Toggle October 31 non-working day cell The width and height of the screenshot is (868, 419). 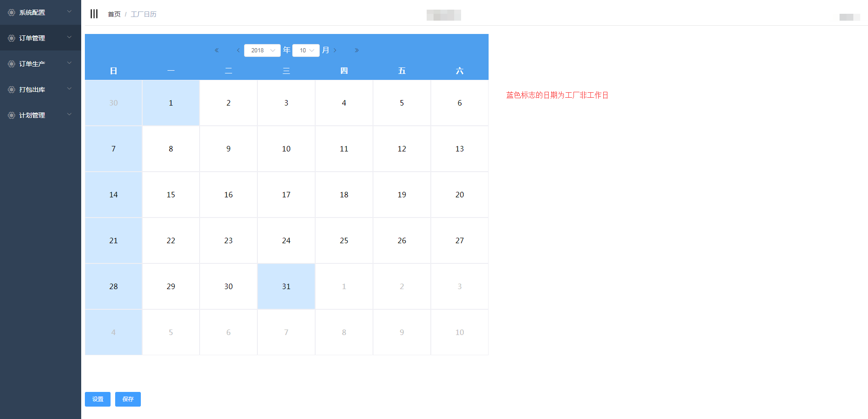click(x=286, y=286)
